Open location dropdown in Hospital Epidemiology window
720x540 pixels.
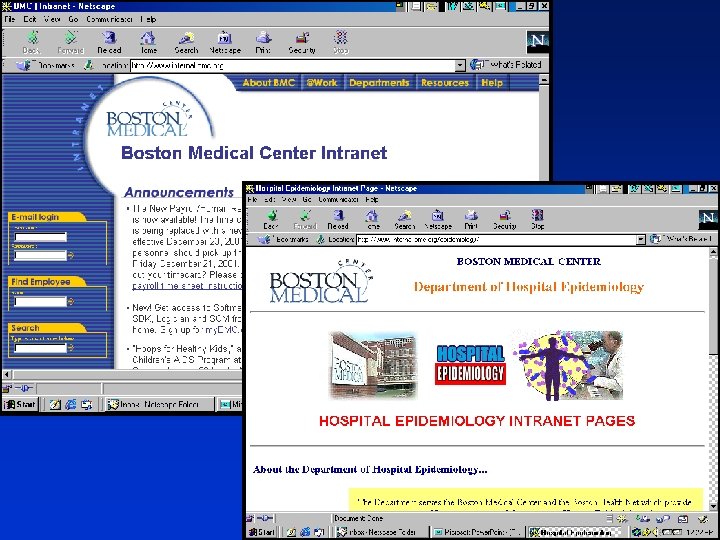(641, 239)
